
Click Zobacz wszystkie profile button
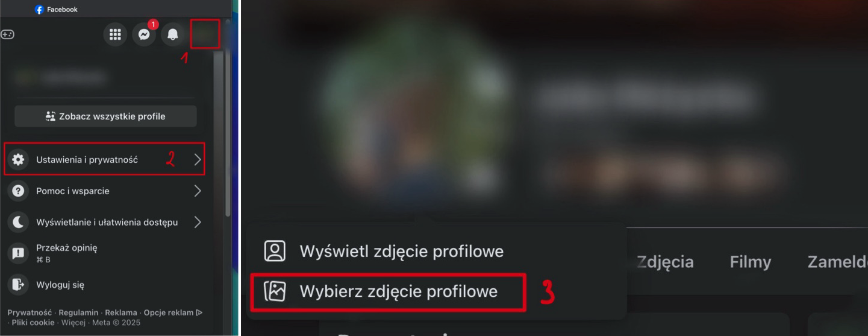[105, 116]
